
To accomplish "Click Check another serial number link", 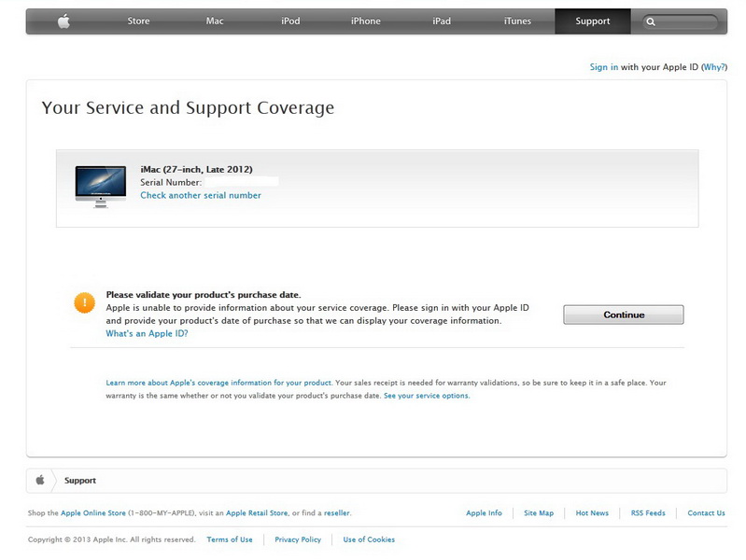I will click(x=201, y=195).
